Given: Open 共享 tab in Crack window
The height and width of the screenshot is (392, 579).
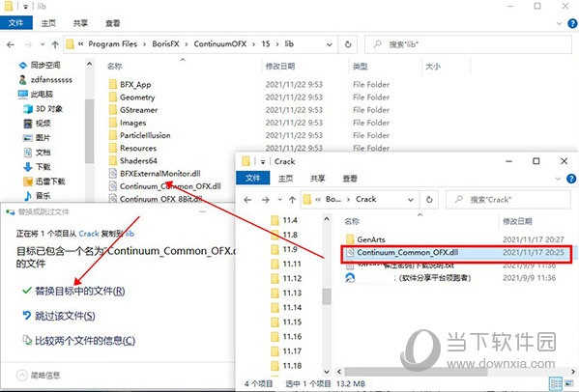Looking at the screenshot, I should [318, 179].
